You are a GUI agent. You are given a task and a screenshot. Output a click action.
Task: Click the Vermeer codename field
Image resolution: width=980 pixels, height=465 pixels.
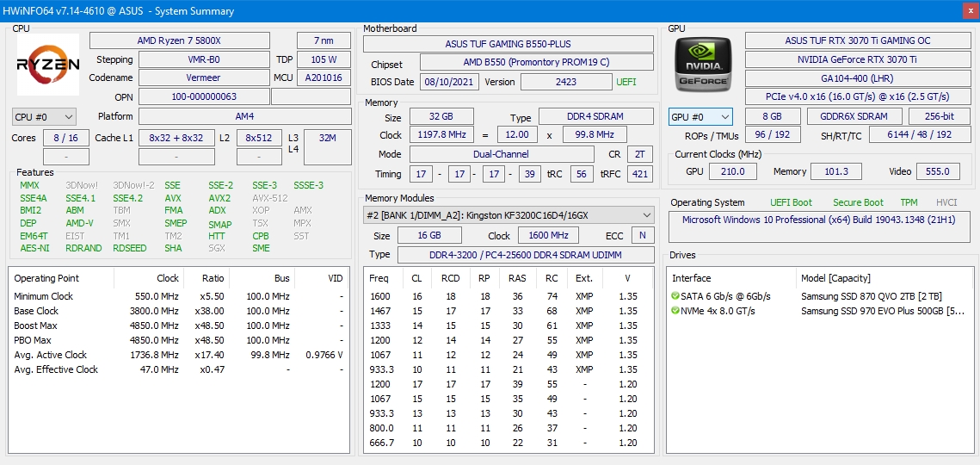pyautogui.click(x=204, y=78)
